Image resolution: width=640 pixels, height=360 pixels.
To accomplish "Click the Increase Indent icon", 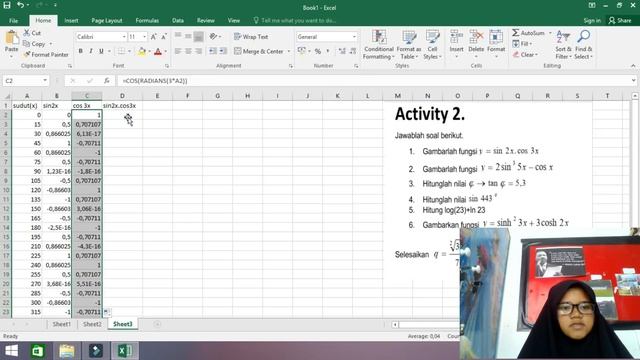I will point(223,51).
